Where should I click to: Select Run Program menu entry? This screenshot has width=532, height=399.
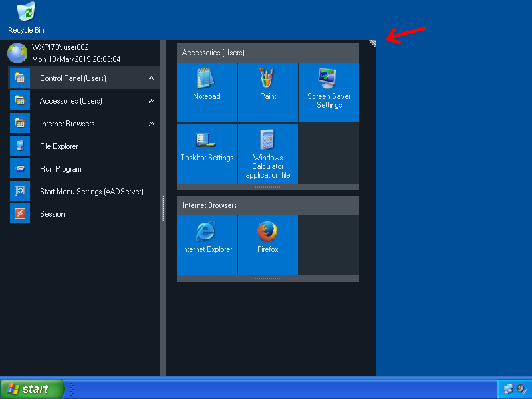pos(61,169)
